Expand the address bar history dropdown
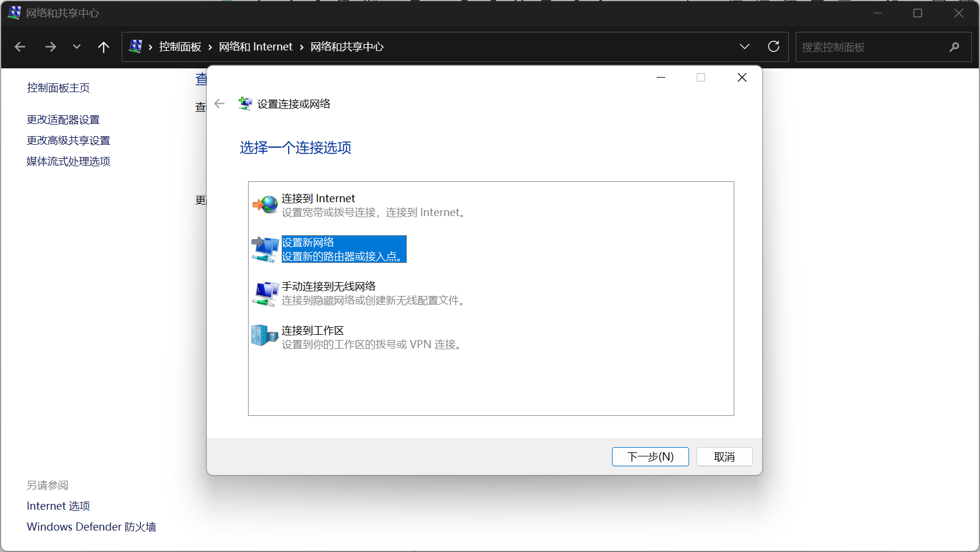 coord(745,47)
